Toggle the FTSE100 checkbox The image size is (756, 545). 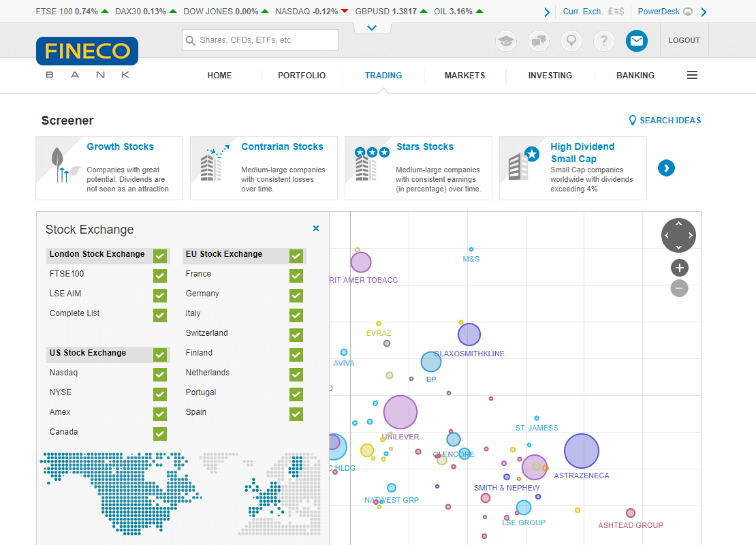click(160, 276)
